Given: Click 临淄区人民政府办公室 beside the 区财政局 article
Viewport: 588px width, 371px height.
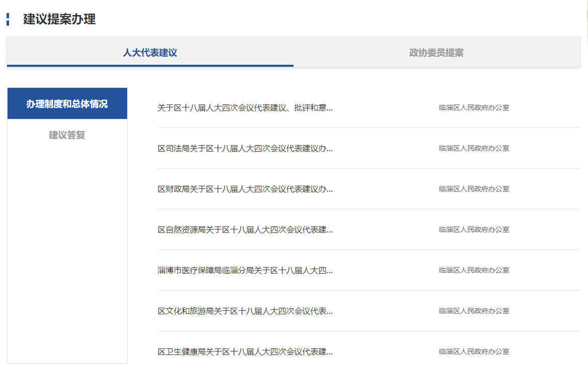Looking at the screenshot, I should coord(474,189).
